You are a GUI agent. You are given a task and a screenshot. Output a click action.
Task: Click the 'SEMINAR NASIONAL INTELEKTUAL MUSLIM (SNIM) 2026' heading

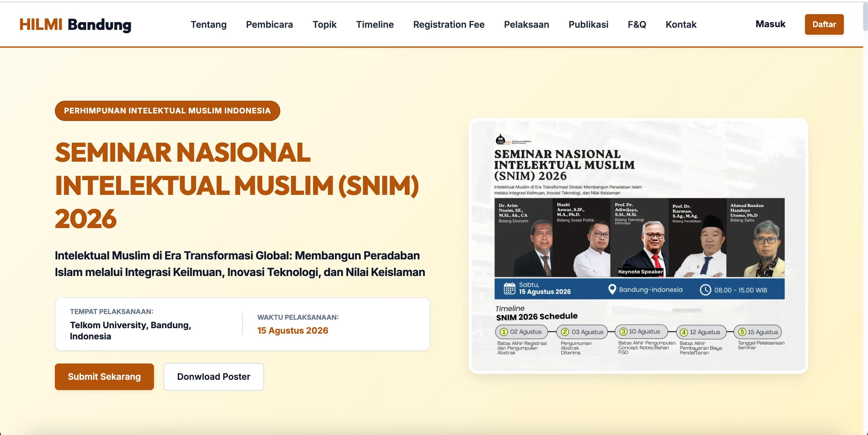237,186
